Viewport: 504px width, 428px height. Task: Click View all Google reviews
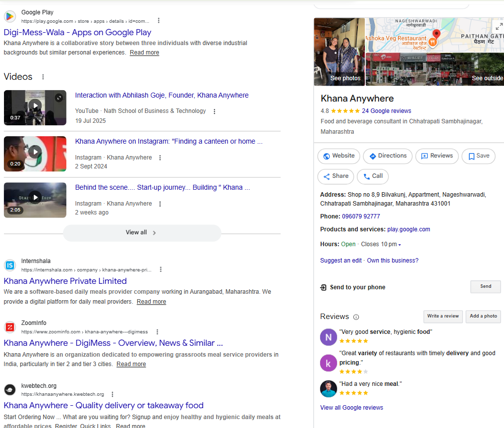[352, 408]
